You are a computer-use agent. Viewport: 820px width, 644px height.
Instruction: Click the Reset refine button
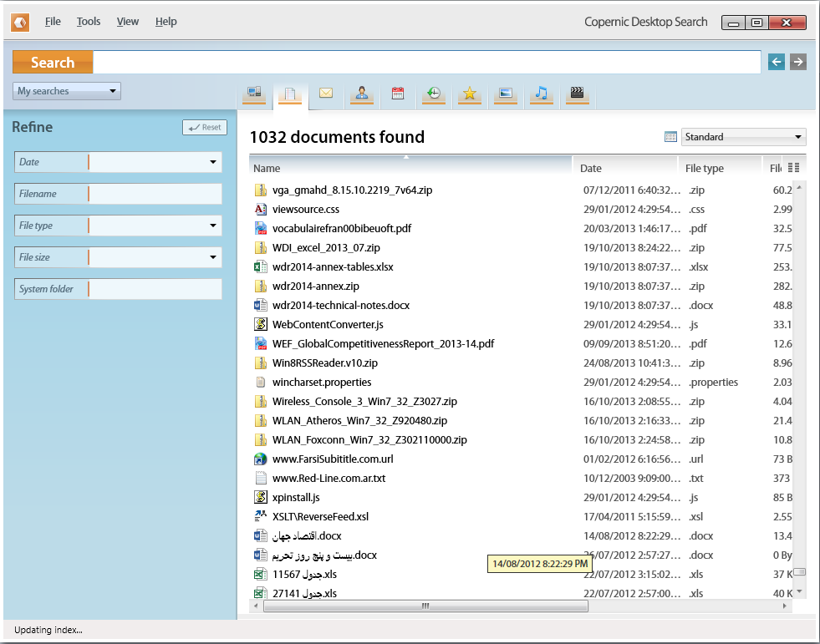[205, 127]
